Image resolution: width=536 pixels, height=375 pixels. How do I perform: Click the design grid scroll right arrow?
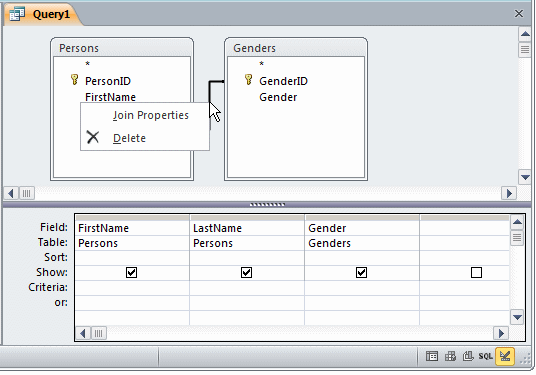(x=501, y=333)
